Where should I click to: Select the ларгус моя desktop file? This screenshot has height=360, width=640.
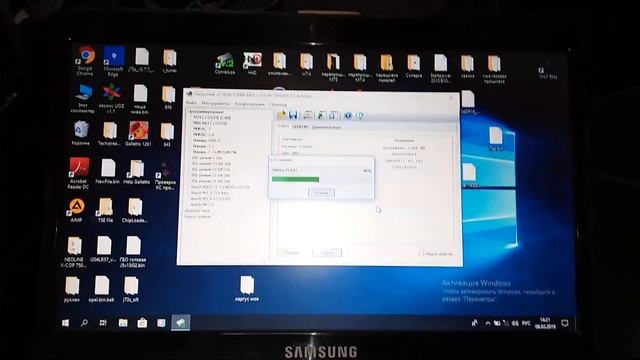pos(247,288)
